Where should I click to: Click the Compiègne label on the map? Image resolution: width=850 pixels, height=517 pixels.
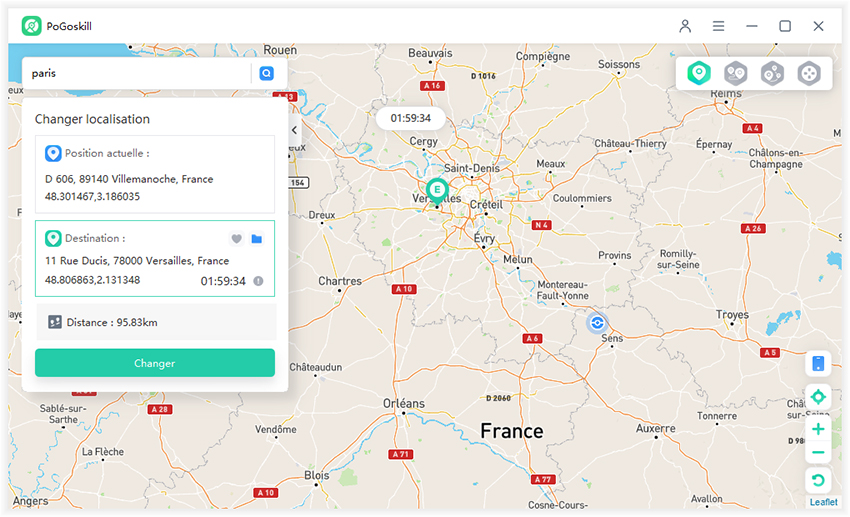(543, 56)
